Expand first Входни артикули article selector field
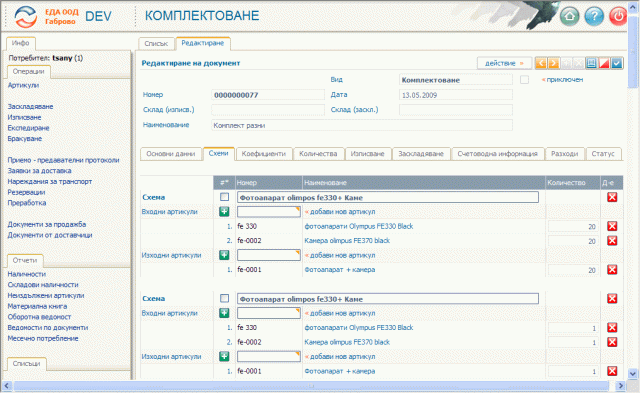640x393 pixels. [269, 211]
